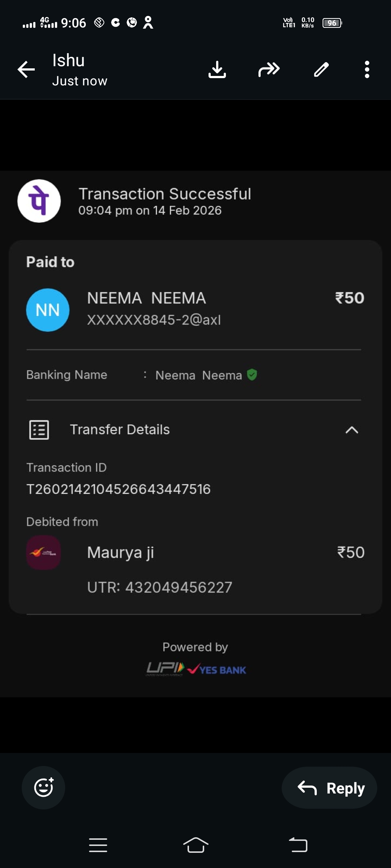Tap the PhonePe logo icon
The width and height of the screenshot is (391, 868).
39,201
